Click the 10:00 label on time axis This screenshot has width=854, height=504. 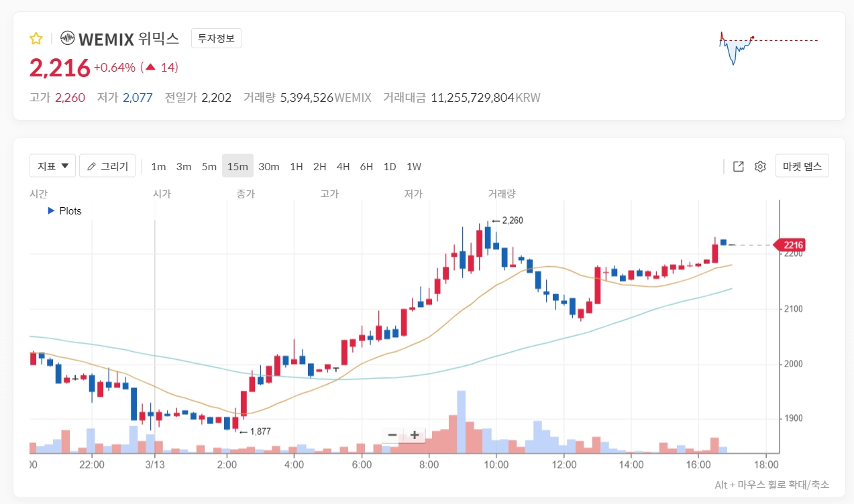pos(496,464)
